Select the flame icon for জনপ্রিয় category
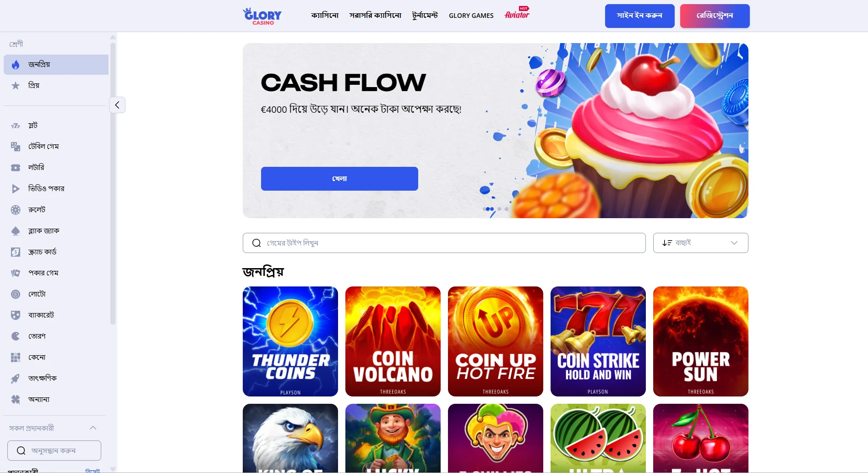Screen dimensions: 868x473 pos(16,65)
